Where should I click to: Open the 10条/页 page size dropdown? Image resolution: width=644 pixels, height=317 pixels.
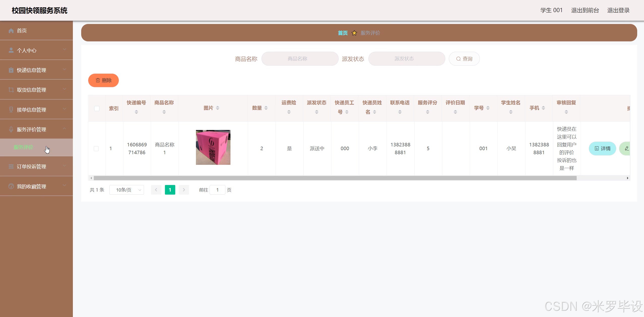click(127, 190)
